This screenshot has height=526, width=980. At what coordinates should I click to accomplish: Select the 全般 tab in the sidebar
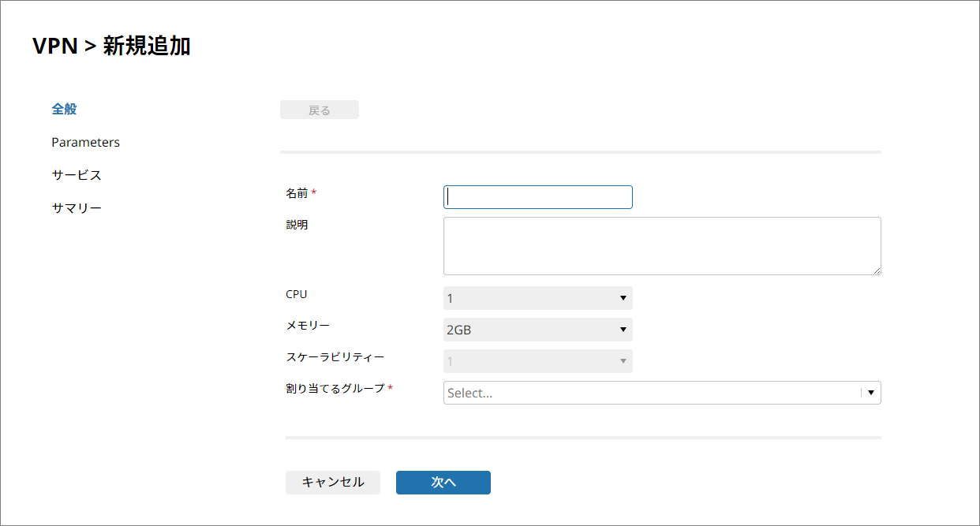[x=64, y=110]
